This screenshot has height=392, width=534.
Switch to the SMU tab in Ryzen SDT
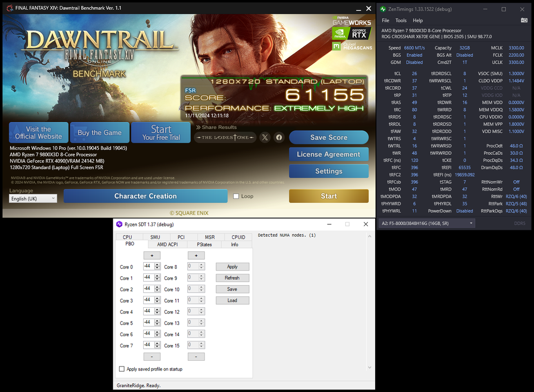pyautogui.click(x=155, y=237)
